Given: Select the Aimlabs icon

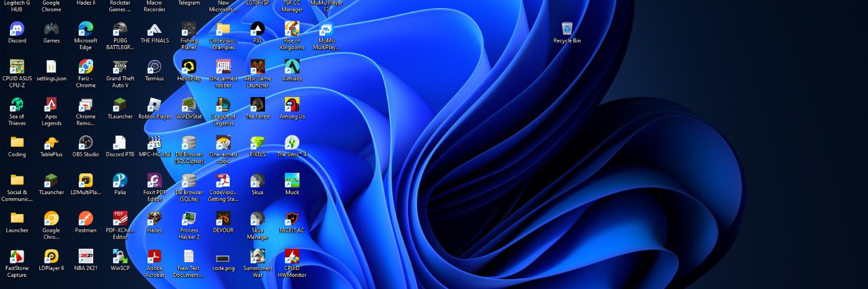Looking at the screenshot, I should click(292, 66).
